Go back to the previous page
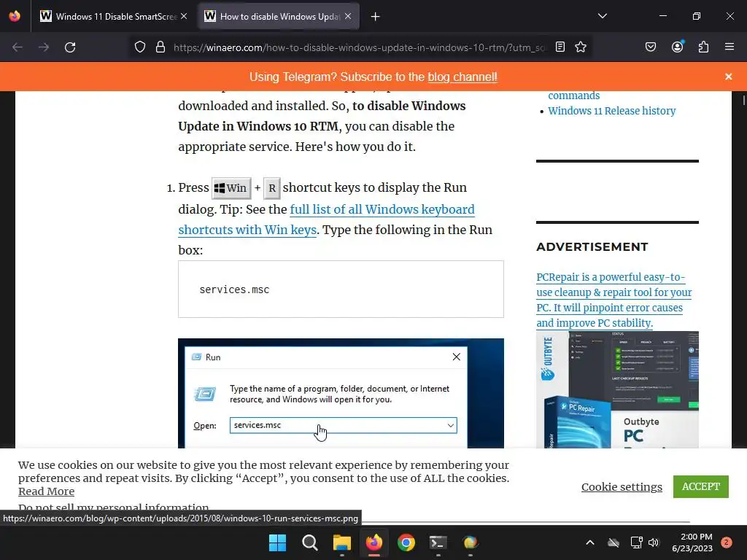The height and width of the screenshot is (560, 747). 18,47
